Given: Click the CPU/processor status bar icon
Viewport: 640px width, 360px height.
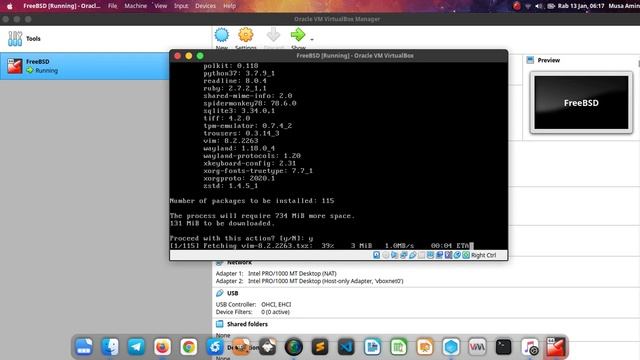Looking at the screenshot, I should (448, 255).
